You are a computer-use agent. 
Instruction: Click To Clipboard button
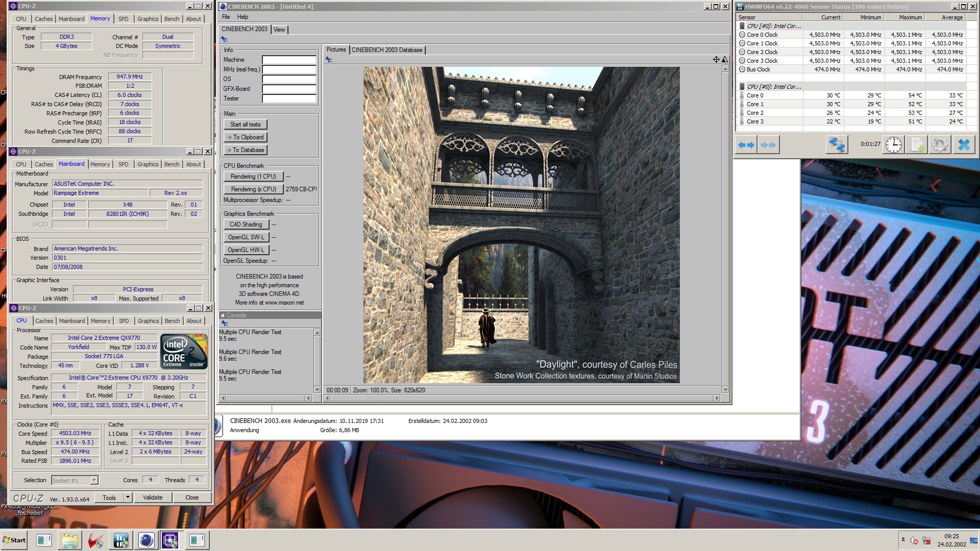point(245,137)
